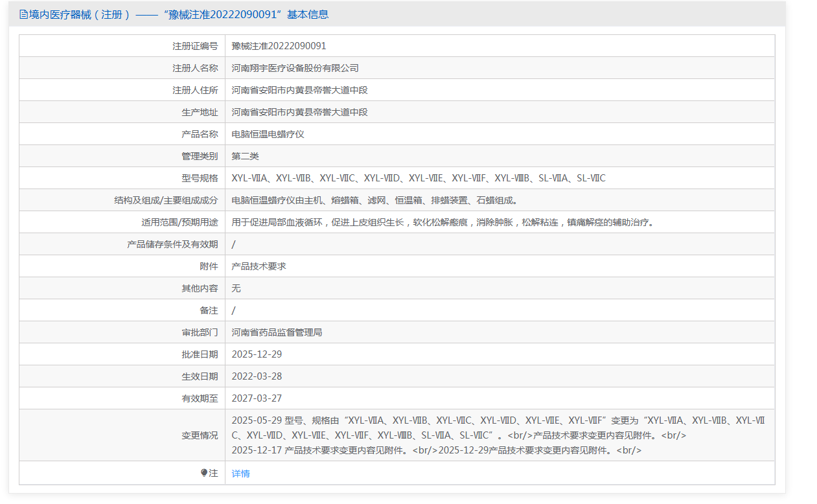The height and width of the screenshot is (504, 817).
Task: Click the 管理类别 label
Action: pos(200,156)
